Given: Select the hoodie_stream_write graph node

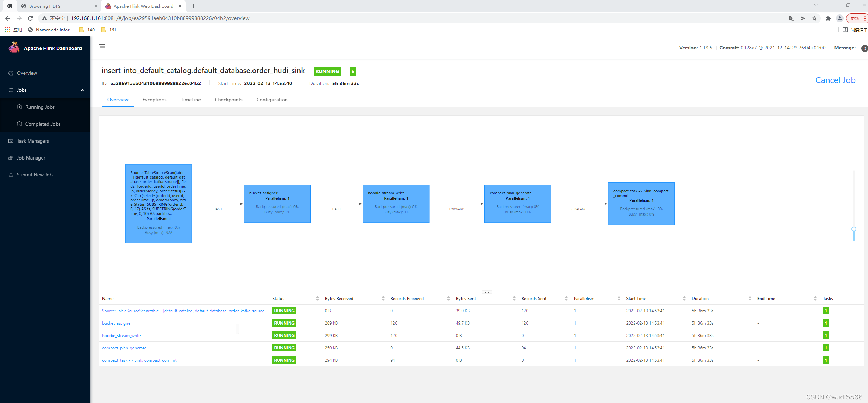Looking at the screenshot, I should coord(396,204).
